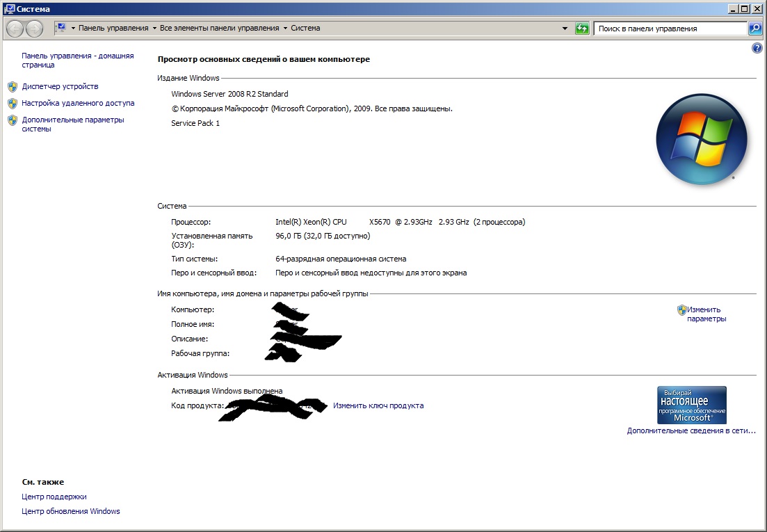Click the Back navigation arrow
This screenshot has height=532, width=767.
pyautogui.click(x=15, y=29)
